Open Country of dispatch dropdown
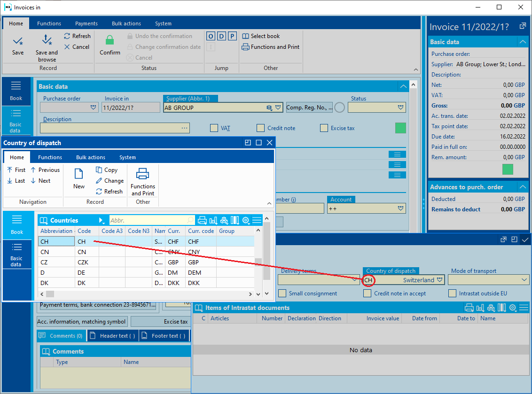Image resolution: width=532 pixels, height=394 pixels. tap(440, 280)
